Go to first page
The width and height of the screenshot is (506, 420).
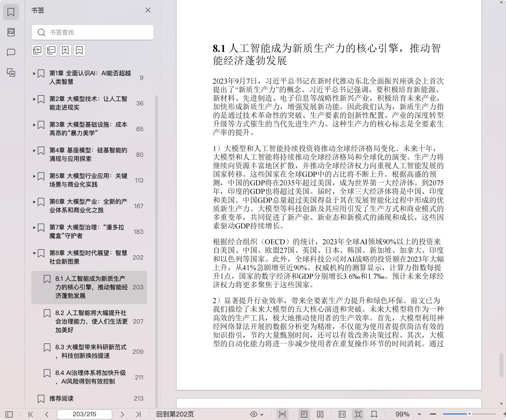[x=31, y=414]
